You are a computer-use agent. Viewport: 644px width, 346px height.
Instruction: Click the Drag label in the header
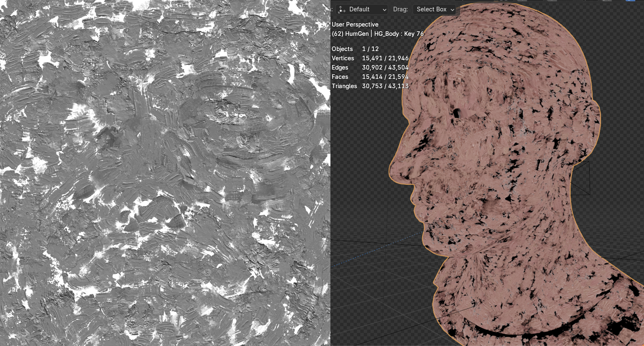tap(400, 9)
